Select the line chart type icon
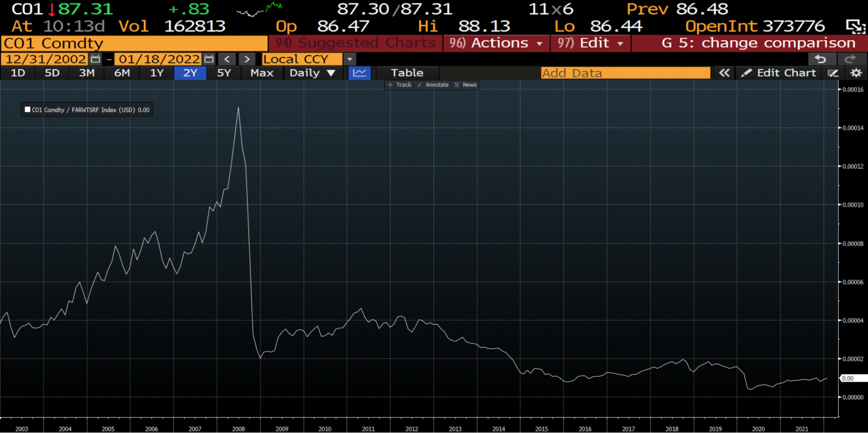The image size is (868, 433). tap(359, 72)
